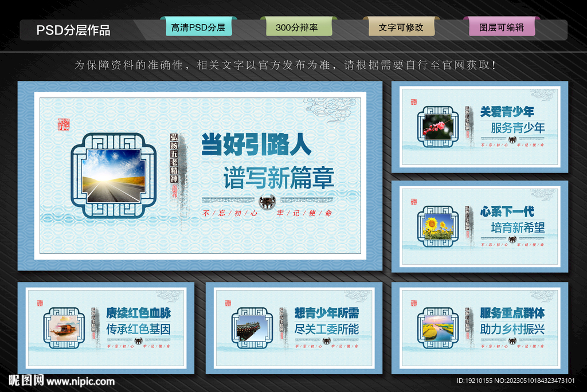Select the ID:19210155 number text
The width and height of the screenshot is (587, 392).
pyautogui.click(x=475, y=381)
